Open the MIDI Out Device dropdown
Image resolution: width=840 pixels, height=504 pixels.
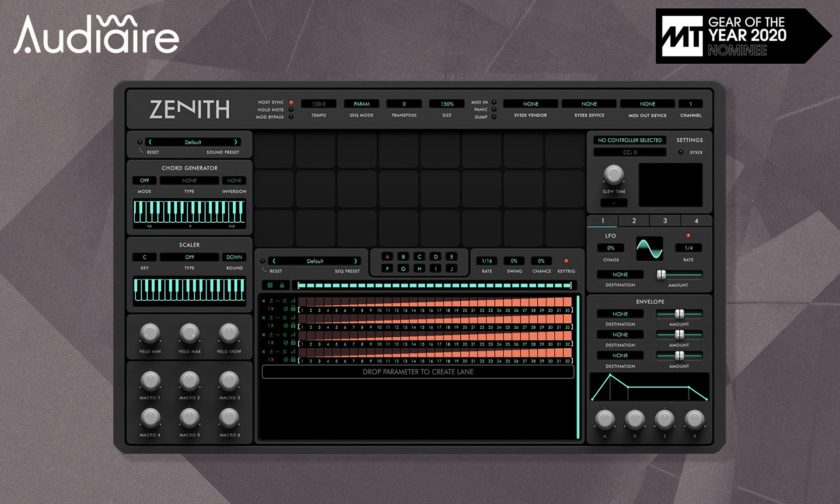647,104
